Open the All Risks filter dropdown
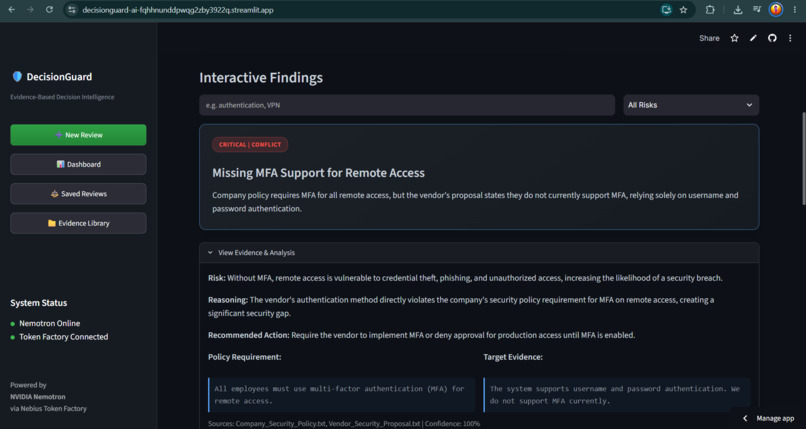This screenshot has height=429, width=806. [x=691, y=105]
